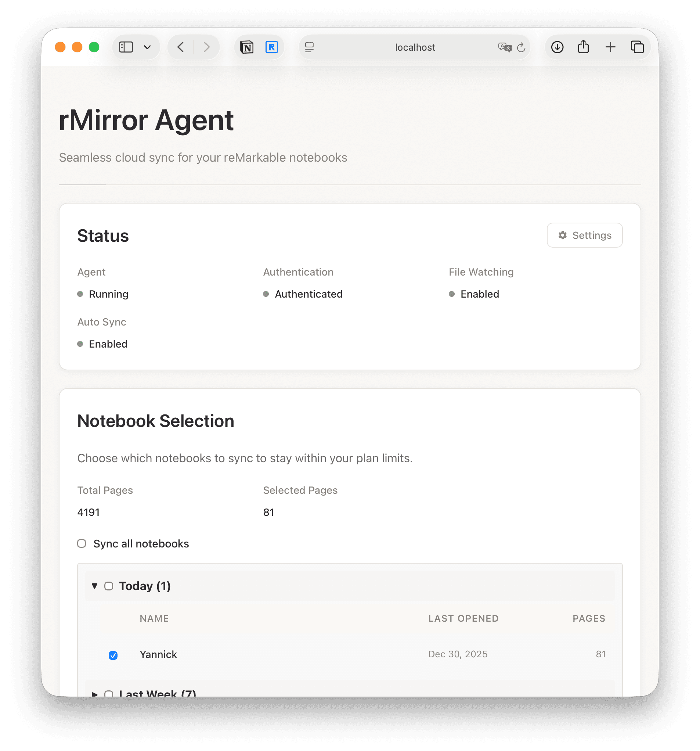This screenshot has height=751, width=700.
Task: Click the forward navigation arrow
Action: coord(207,47)
